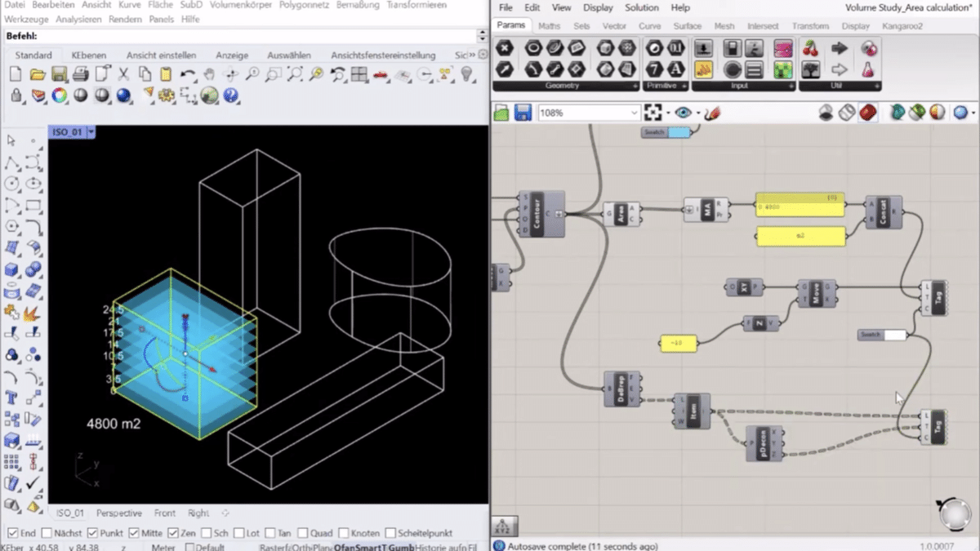
Task: Toggle the Tan object snap checkbox
Action: 269,533
